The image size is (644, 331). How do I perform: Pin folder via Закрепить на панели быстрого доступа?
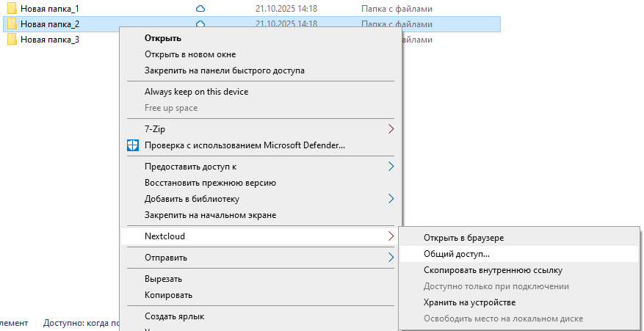click(225, 70)
